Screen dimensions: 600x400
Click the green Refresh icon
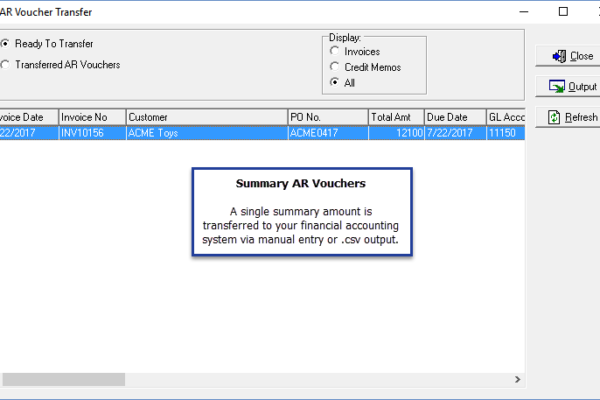click(x=554, y=117)
